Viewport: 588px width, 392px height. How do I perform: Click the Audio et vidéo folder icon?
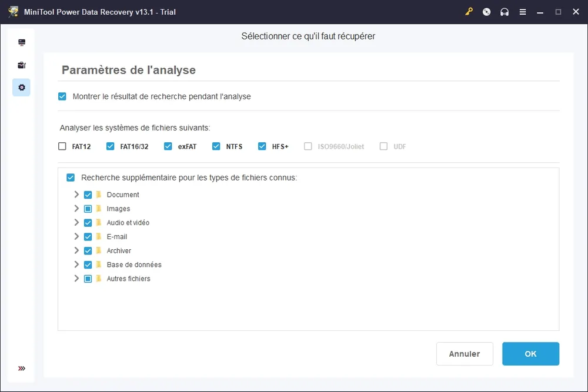tap(99, 223)
